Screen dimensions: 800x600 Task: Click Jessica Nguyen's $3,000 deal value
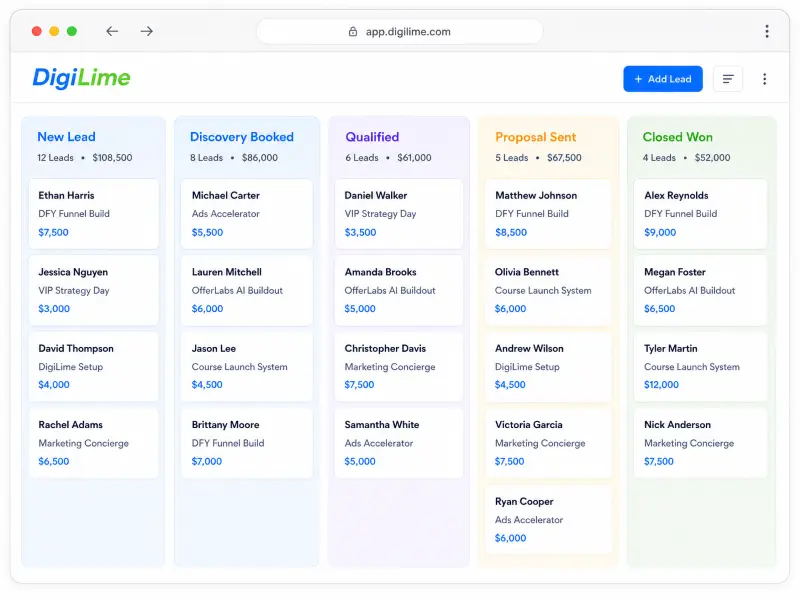54,309
